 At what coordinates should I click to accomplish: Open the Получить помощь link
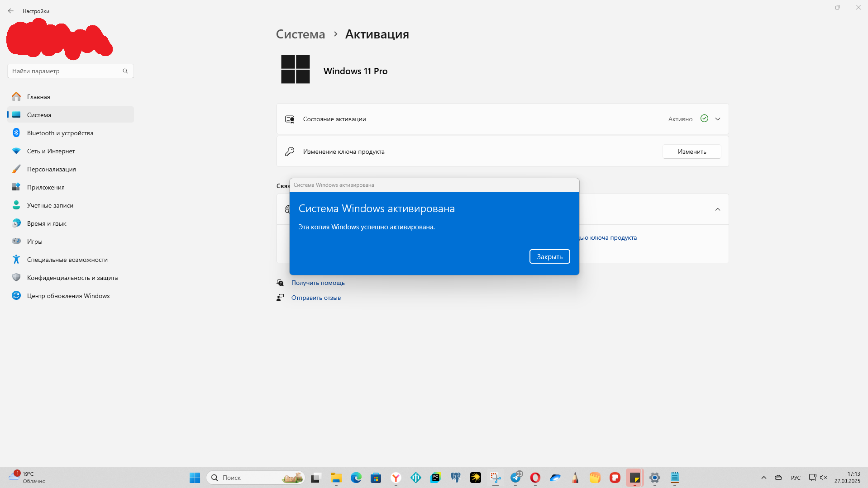click(318, 283)
